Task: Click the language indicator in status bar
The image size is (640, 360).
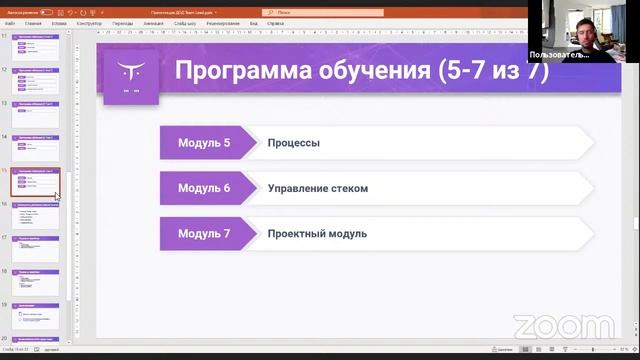Action: coord(51,350)
